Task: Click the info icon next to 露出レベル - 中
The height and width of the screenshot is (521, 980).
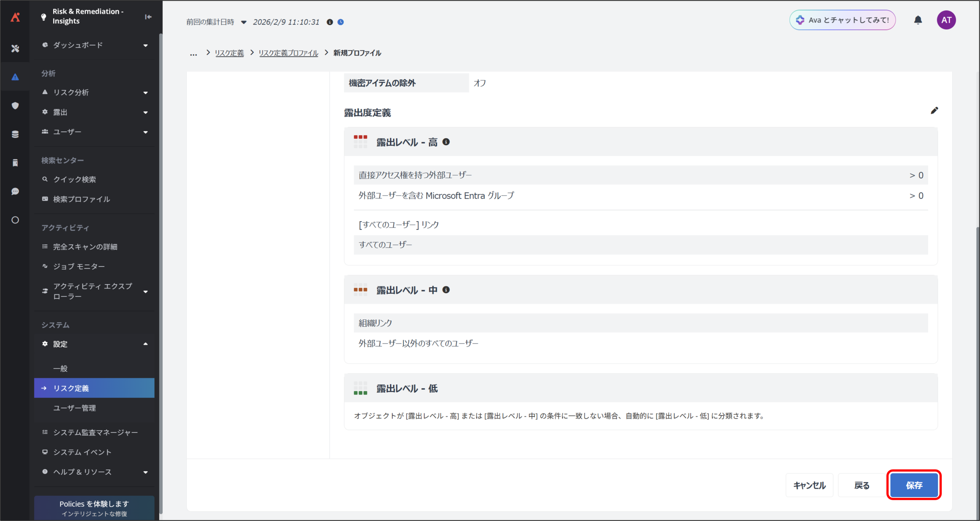Action: click(x=446, y=290)
